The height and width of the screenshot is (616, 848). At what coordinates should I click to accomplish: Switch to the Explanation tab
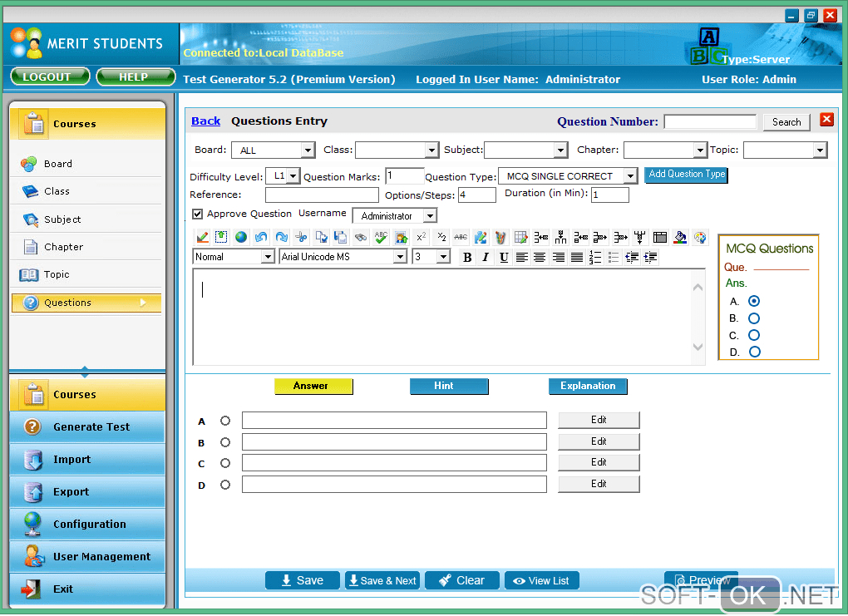(588, 387)
